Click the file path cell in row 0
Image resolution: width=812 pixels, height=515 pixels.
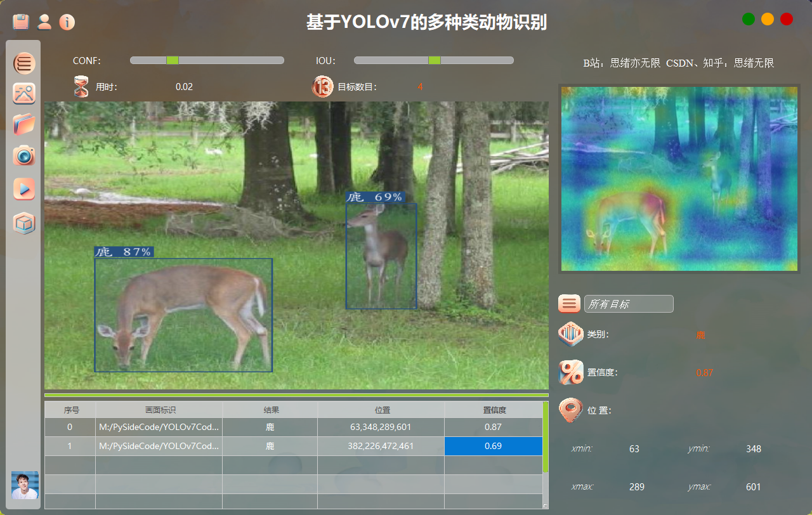click(159, 427)
